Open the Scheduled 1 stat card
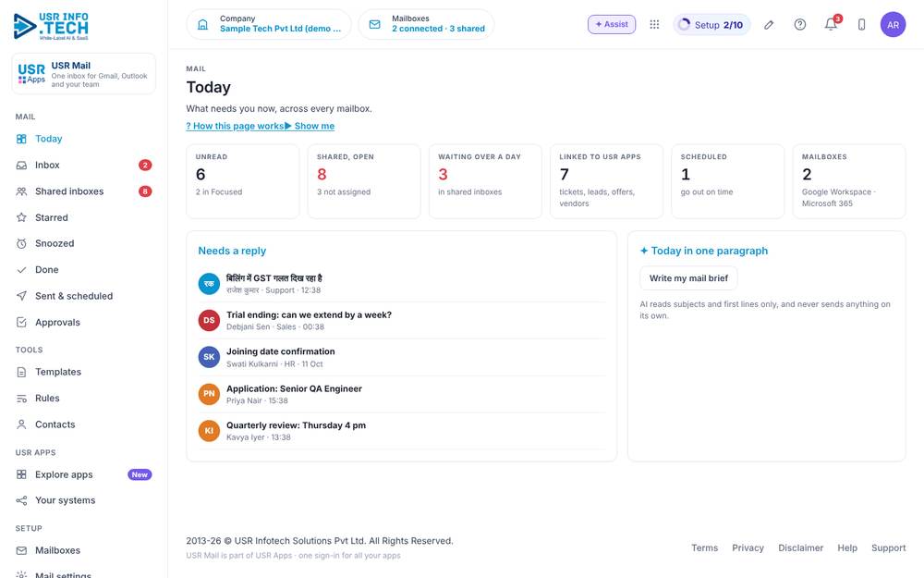 click(728, 181)
